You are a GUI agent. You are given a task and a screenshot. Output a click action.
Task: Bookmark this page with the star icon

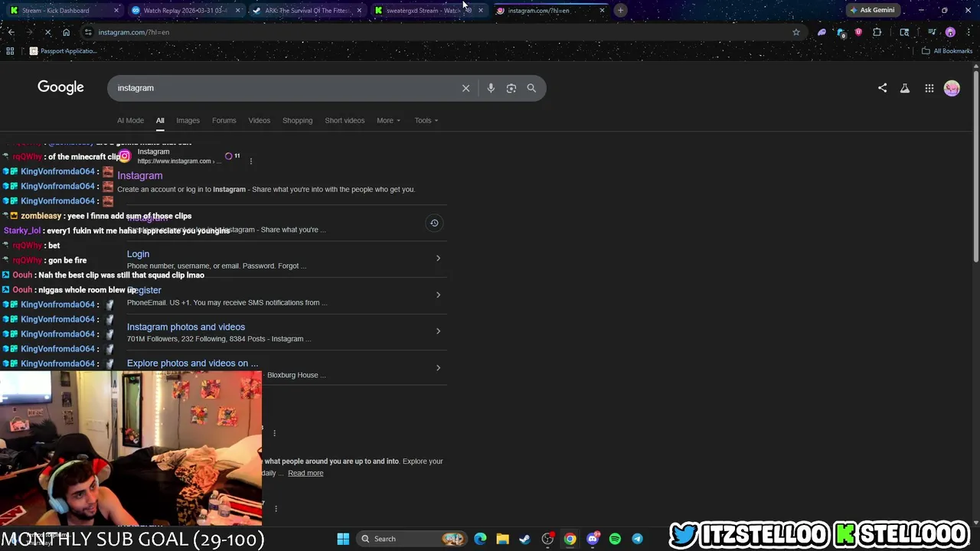pos(796,32)
